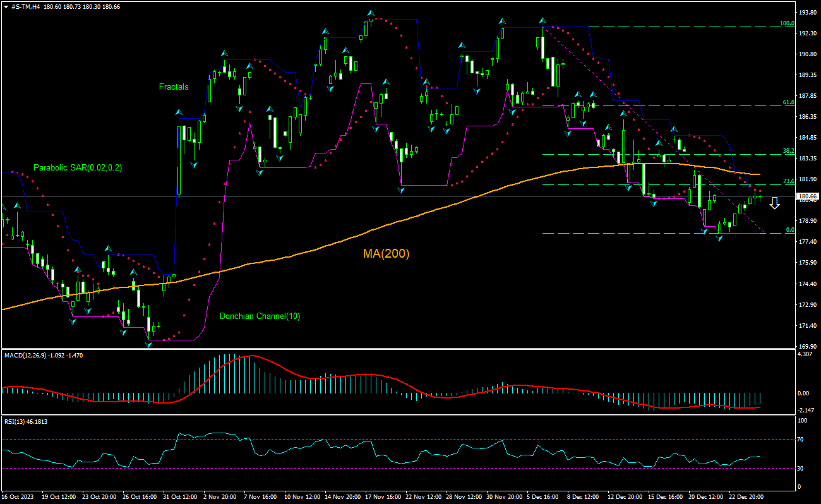
Task: Click the 100.0 Fibonacci level label
Action: click(786, 23)
